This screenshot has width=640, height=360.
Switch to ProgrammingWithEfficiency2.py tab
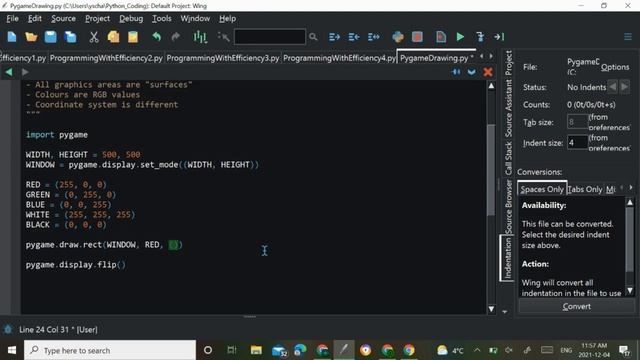tap(106, 58)
